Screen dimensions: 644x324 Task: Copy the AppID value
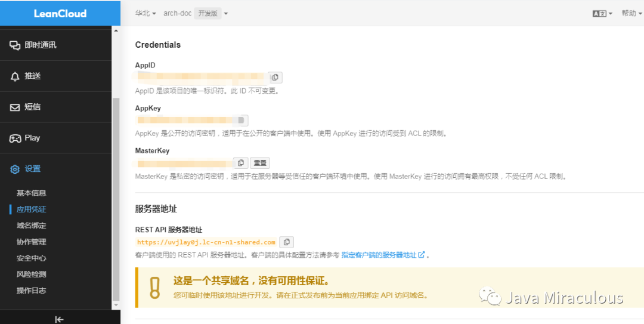click(275, 78)
